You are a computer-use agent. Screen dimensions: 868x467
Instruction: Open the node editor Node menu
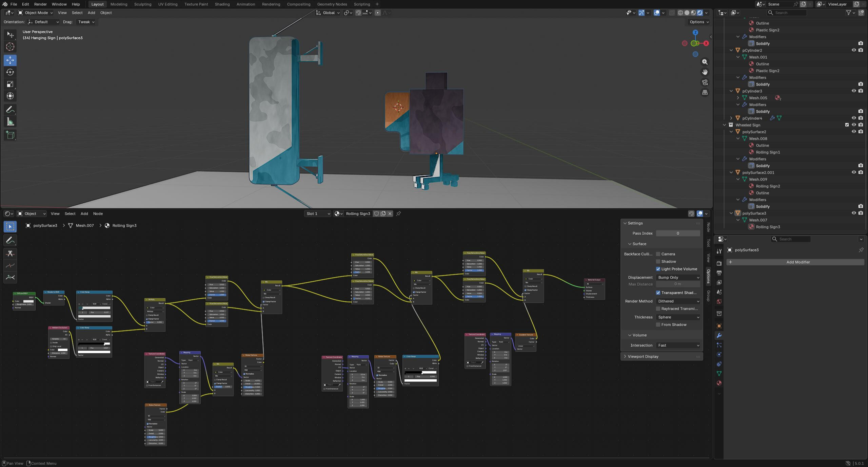point(98,213)
